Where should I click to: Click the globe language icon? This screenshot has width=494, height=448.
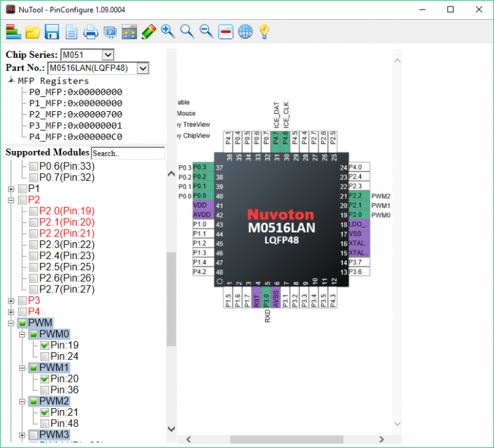point(246,31)
